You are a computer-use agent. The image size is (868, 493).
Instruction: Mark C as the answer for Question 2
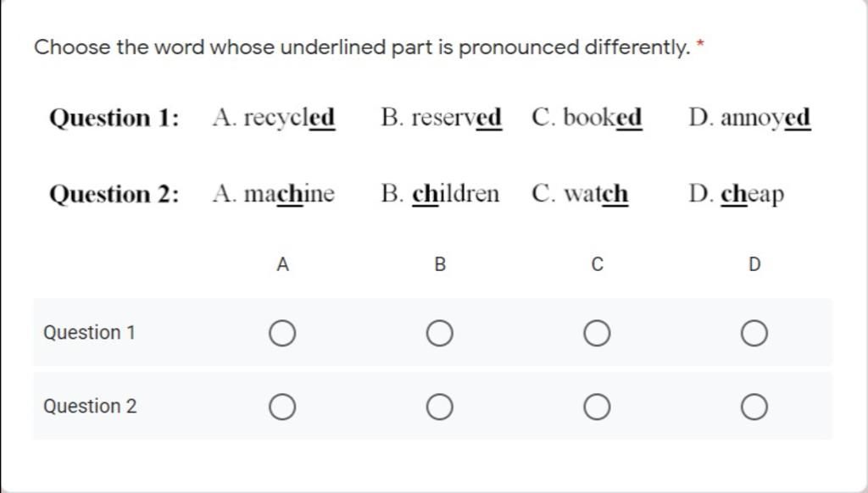[597, 407]
